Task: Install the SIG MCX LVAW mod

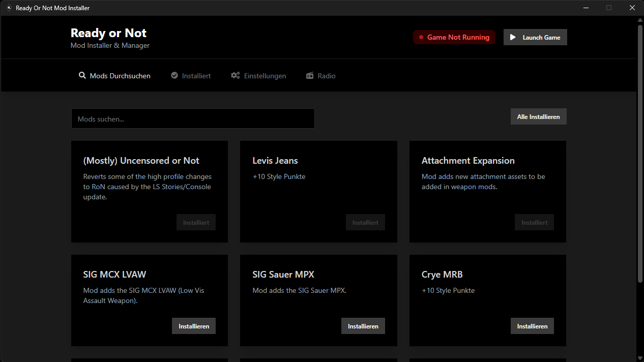Action: coord(194,326)
